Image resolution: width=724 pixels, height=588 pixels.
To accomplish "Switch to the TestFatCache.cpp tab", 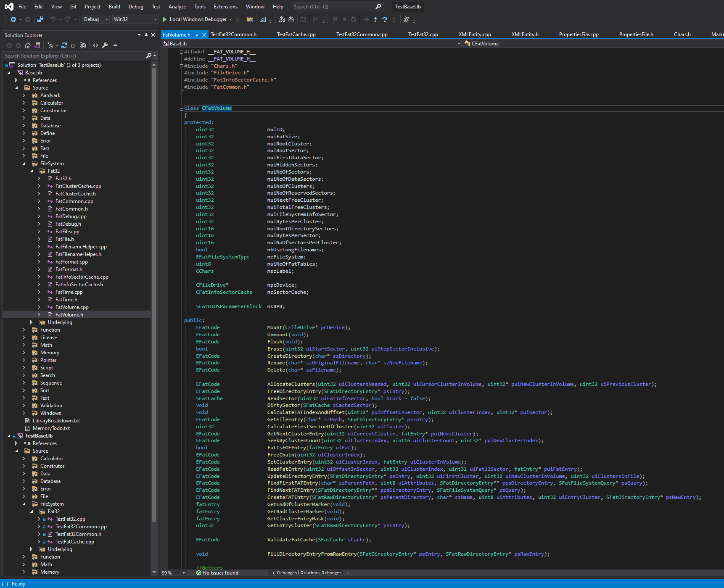I will (x=296, y=34).
